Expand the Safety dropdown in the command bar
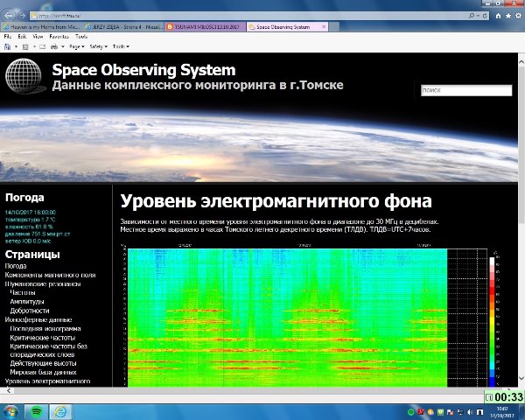 click(97, 46)
